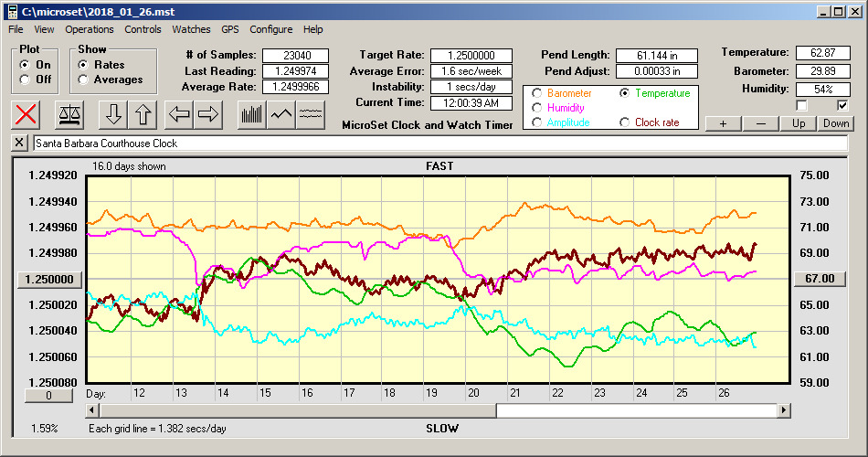Open the Watches menu

click(191, 29)
